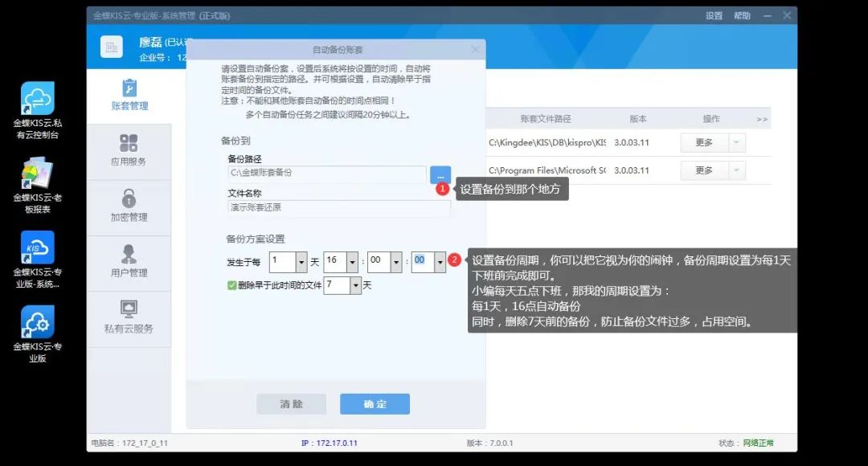Open the minutes dropdown after the hour
Screen dimensions: 868x466
click(x=395, y=263)
